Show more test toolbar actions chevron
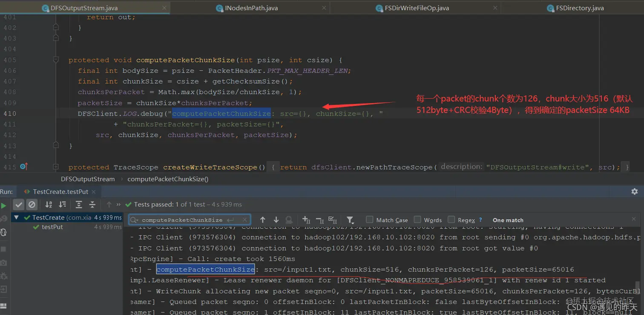The height and width of the screenshot is (315, 644). point(118,205)
